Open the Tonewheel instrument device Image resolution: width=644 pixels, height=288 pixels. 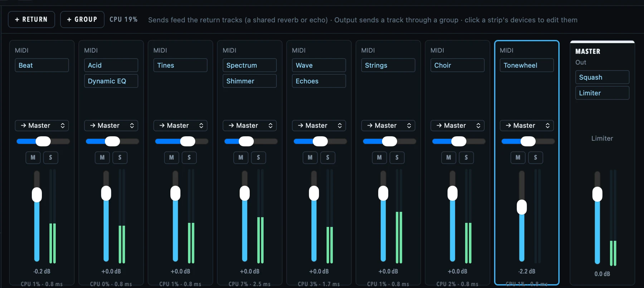pyautogui.click(x=527, y=65)
